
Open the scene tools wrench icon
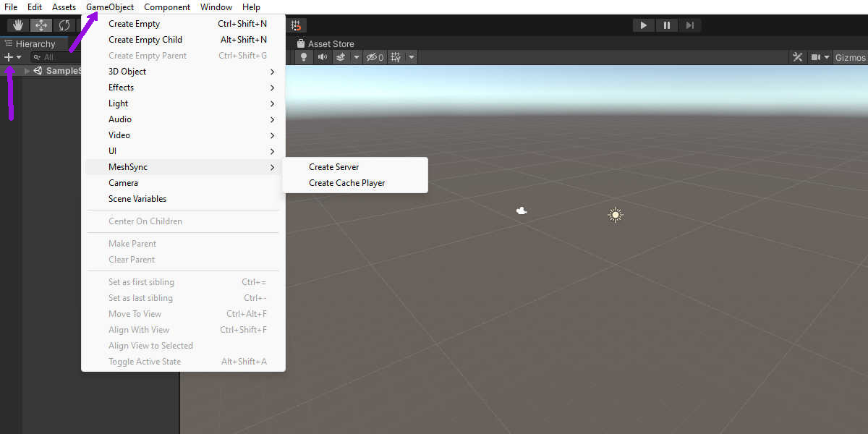[798, 57]
